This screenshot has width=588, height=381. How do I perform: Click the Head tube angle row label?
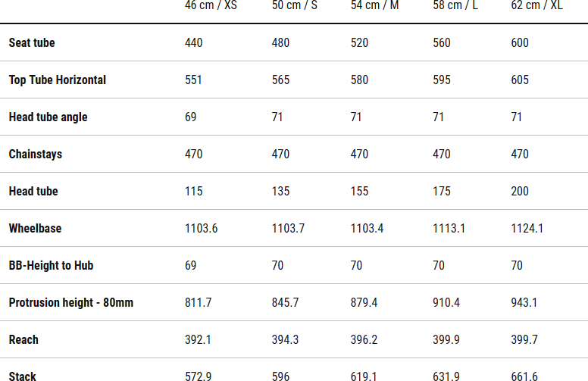tap(48, 117)
